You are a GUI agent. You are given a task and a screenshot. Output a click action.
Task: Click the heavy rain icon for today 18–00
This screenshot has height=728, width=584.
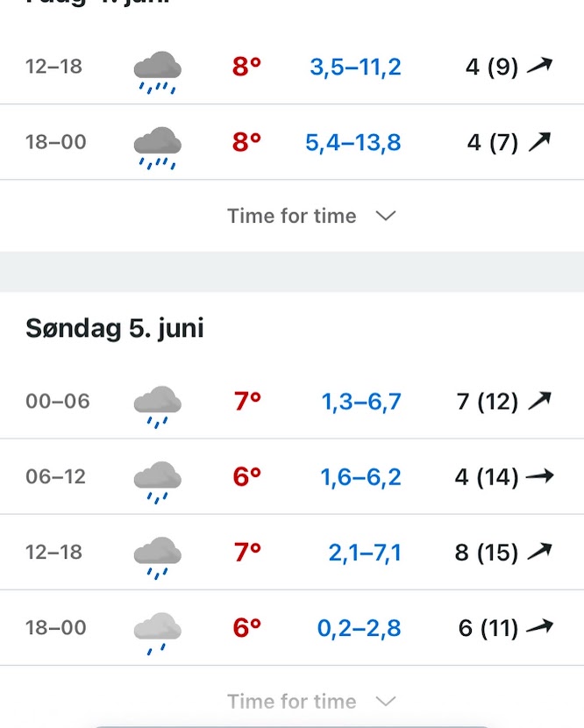coord(158,146)
